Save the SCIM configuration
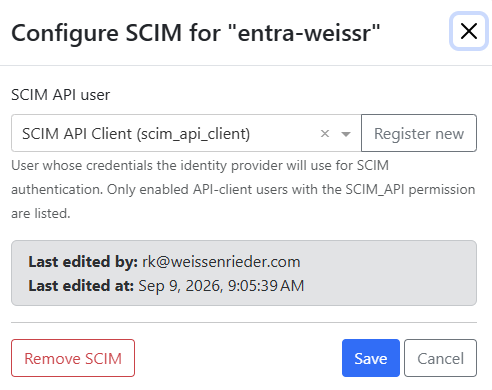The width and height of the screenshot is (492, 390). [x=371, y=358]
